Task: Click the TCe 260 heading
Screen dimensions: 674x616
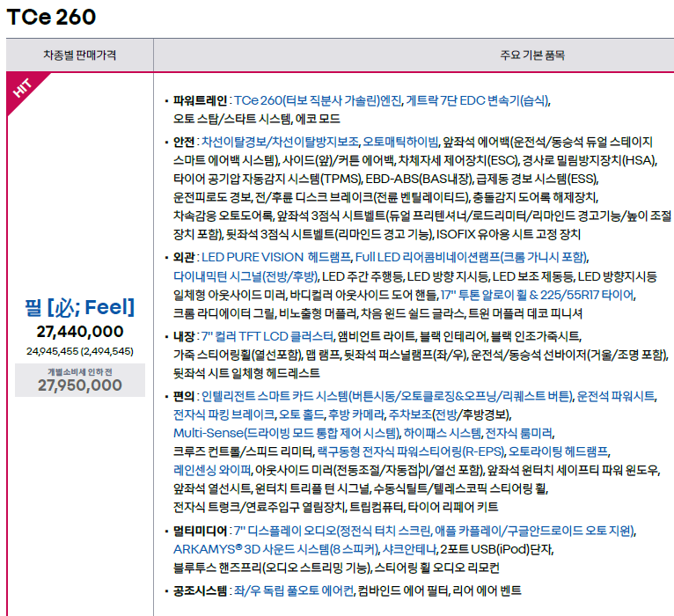Action: tap(51, 18)
